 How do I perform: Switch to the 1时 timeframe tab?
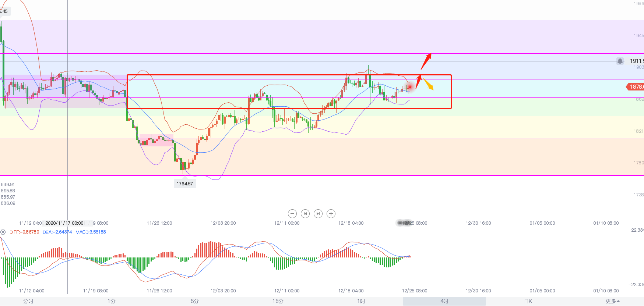(361, 301)
